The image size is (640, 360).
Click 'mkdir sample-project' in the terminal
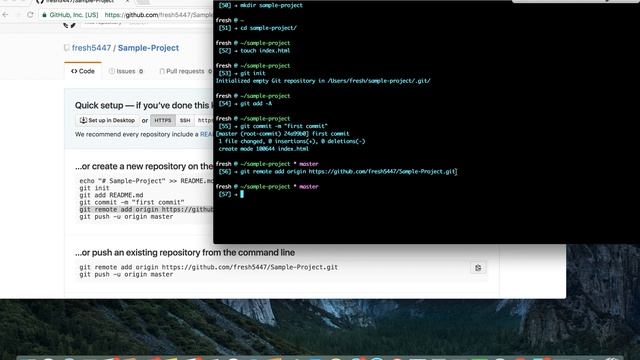271,5
